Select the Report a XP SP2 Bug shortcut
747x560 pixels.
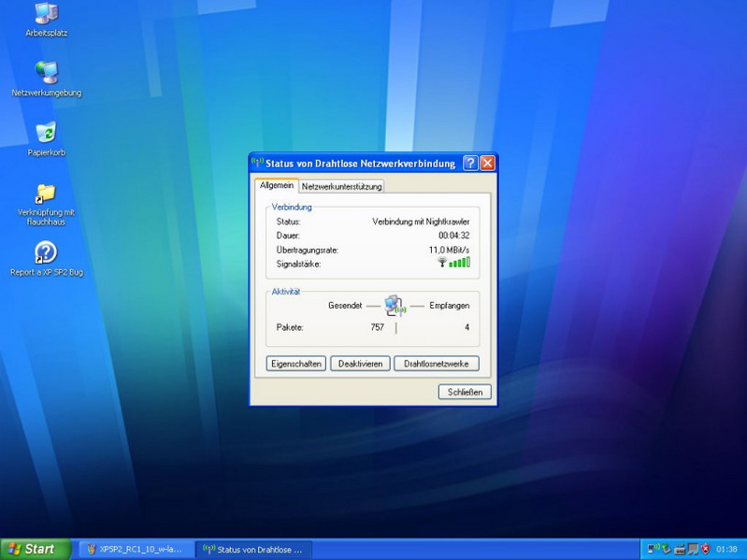click(x=46, y=259)
